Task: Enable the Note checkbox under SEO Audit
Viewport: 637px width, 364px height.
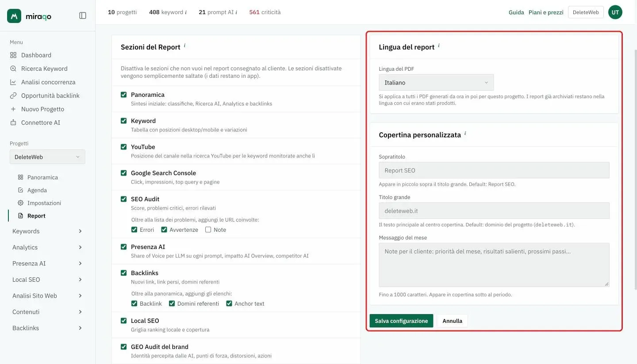Action: (208, 230)
